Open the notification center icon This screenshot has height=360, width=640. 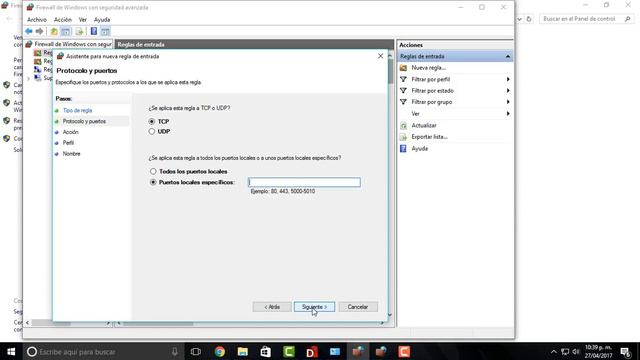tap(625, 351)
